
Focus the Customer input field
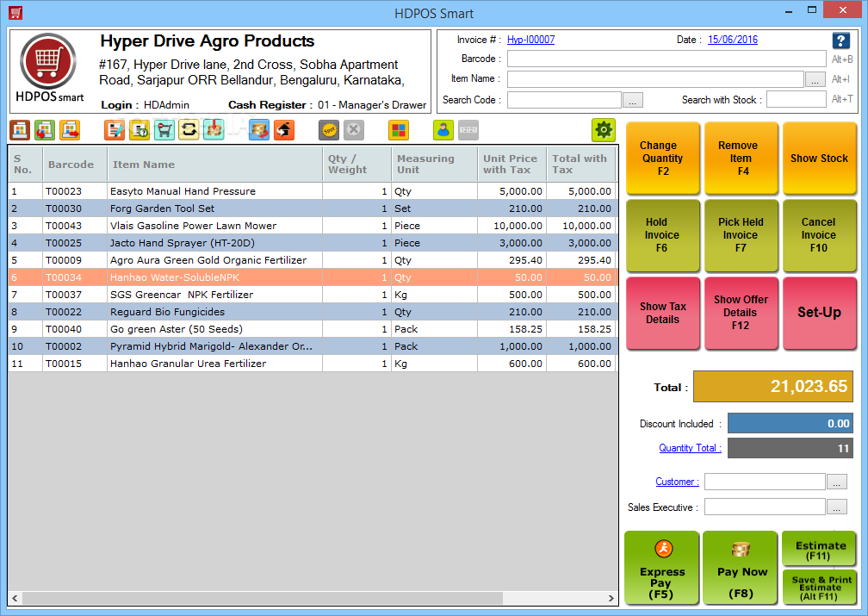coord(765,482)
